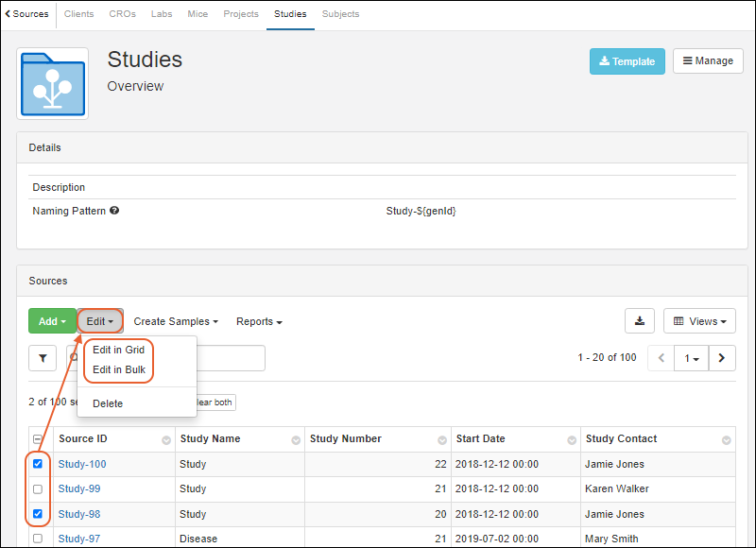Click the Template download button
The image size is (756, 548).
tap(627, 61)
